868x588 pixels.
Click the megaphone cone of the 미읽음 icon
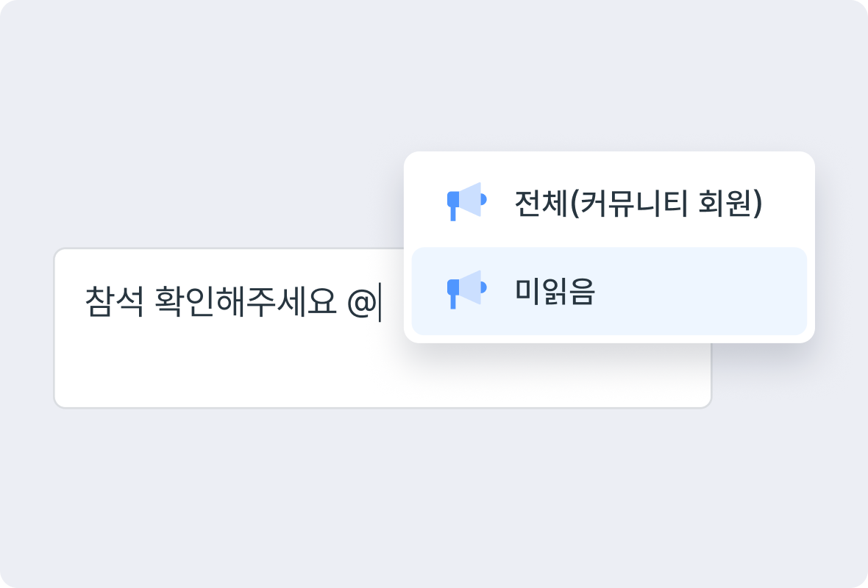pyautogui.click(x=471, y=287)
